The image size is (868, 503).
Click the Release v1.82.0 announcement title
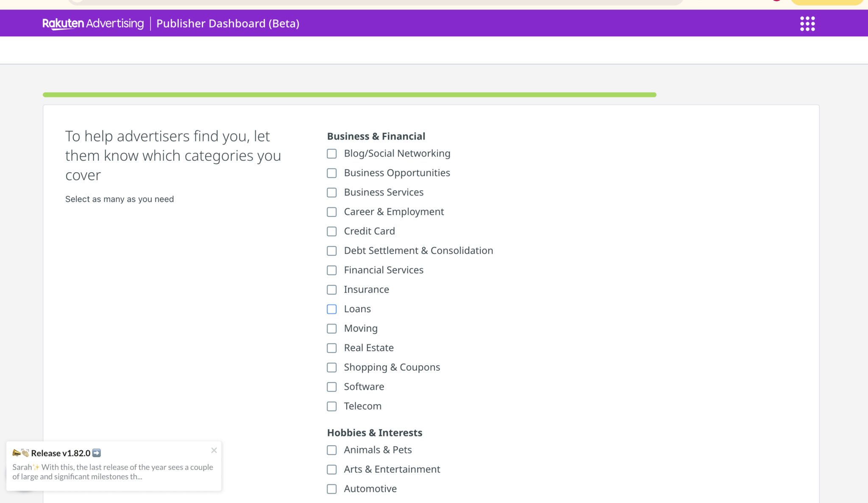point(61,453)
